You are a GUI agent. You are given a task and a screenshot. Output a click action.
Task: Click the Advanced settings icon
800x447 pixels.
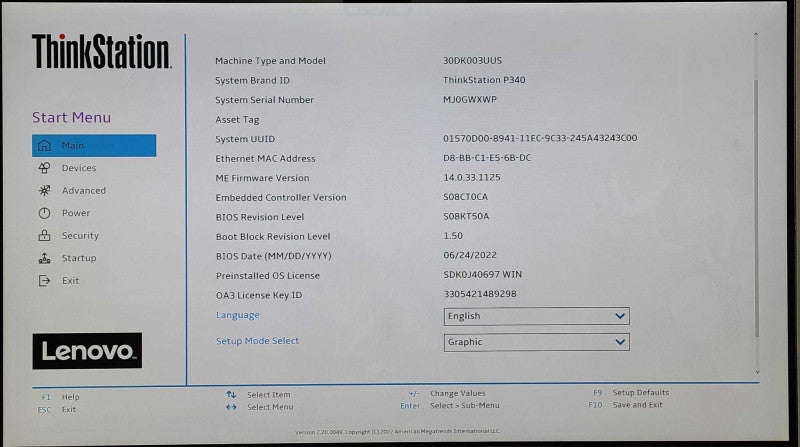tap(44, 190)
